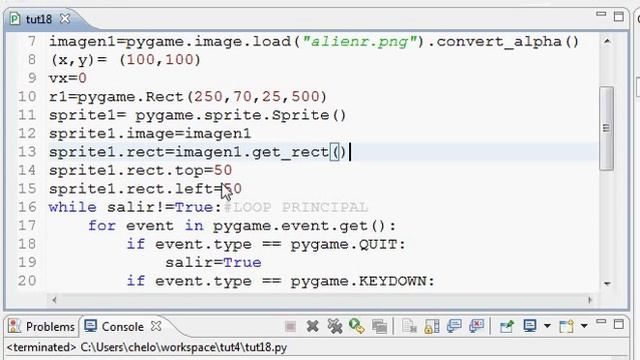Click 'salir=True' on line 19
640x360 pixels.
click(x=213, y=262)
